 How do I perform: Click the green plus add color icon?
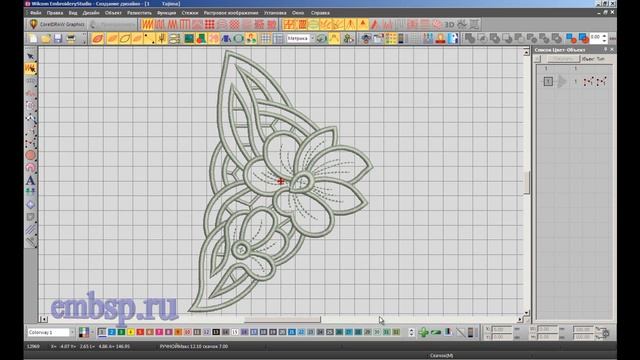[424, 332]
